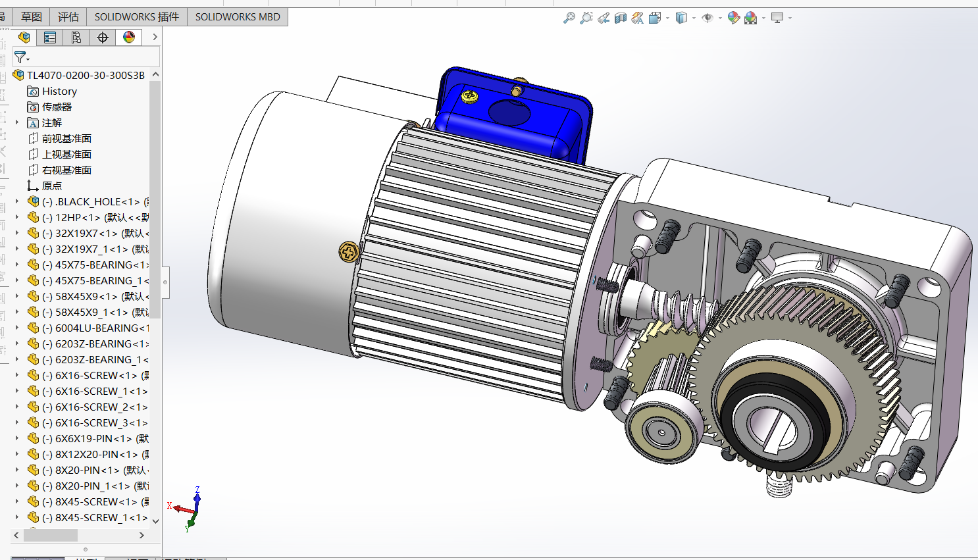Image resolution: width=978 pixels, height=560 pixels.
Task: Click the feature tree filter funnel
Action: pos(21,58)
